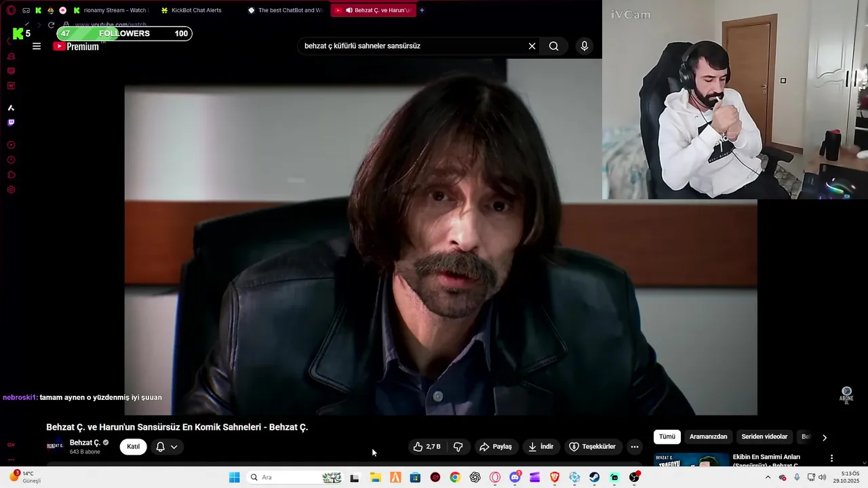Clear the YouTube search text
Viewport: 868px width, 488px height.
point(532,46)
